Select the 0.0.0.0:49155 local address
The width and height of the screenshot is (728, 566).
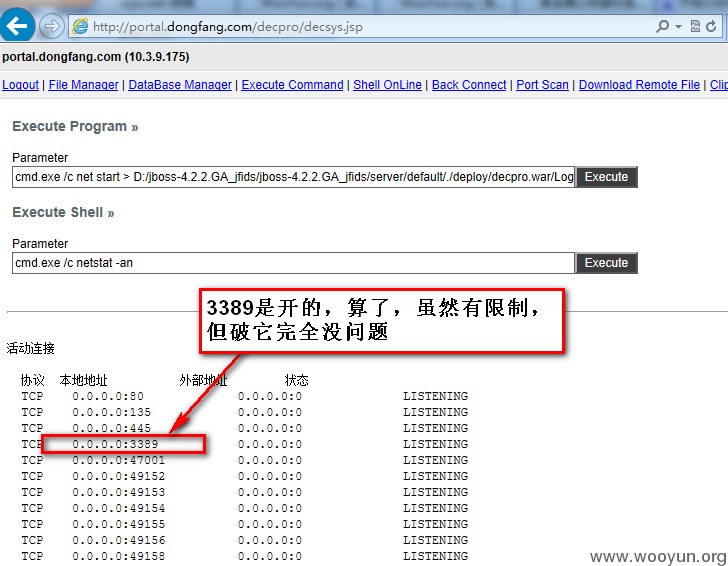pos(118,524)
